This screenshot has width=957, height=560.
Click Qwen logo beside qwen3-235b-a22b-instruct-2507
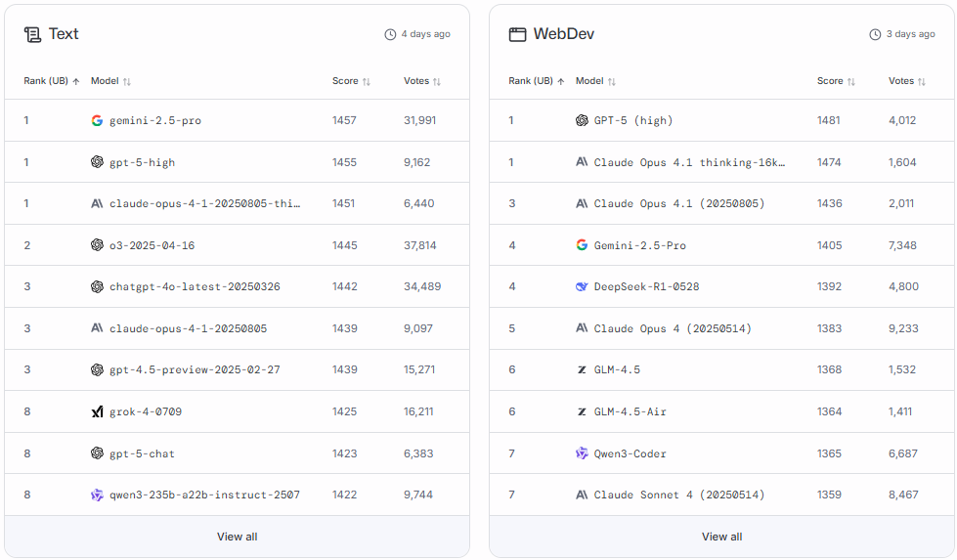[x=97, y=495]
